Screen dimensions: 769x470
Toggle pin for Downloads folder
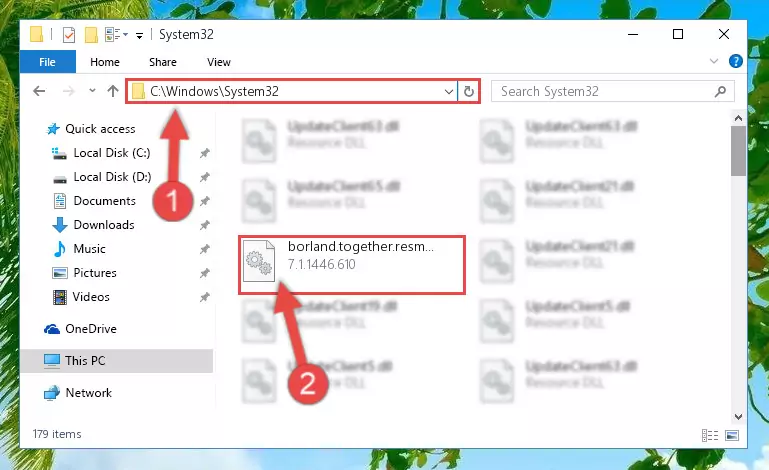pyautogui.click(x=205, y=225)
